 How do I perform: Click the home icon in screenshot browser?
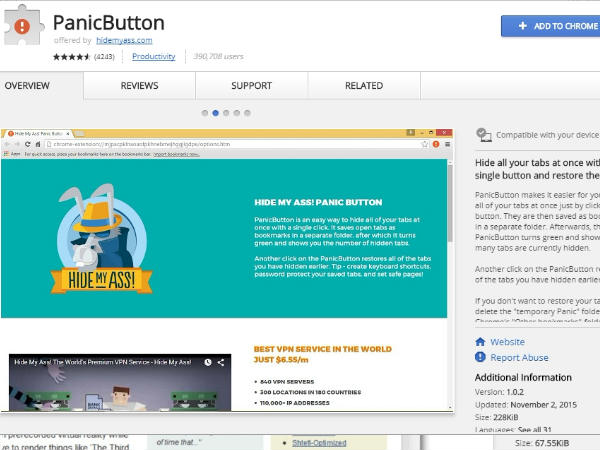point(38,144)
